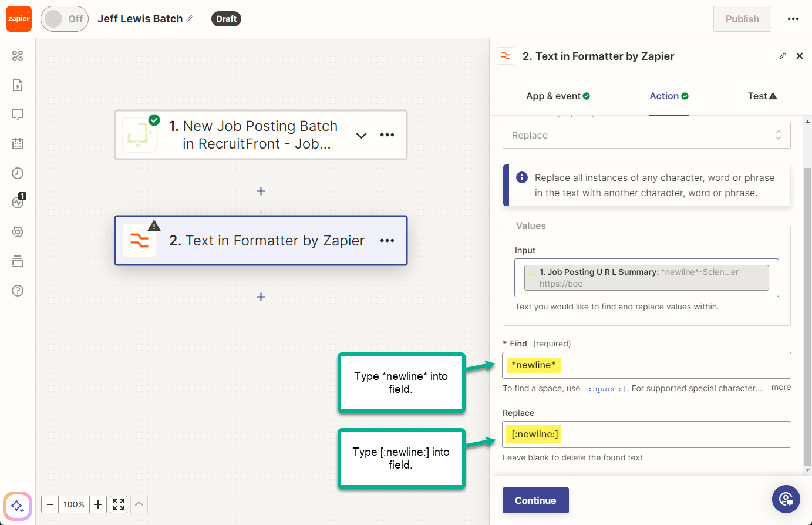Open step 1 three-dot menu
812x525 pixels.
(x=387, y=135)
